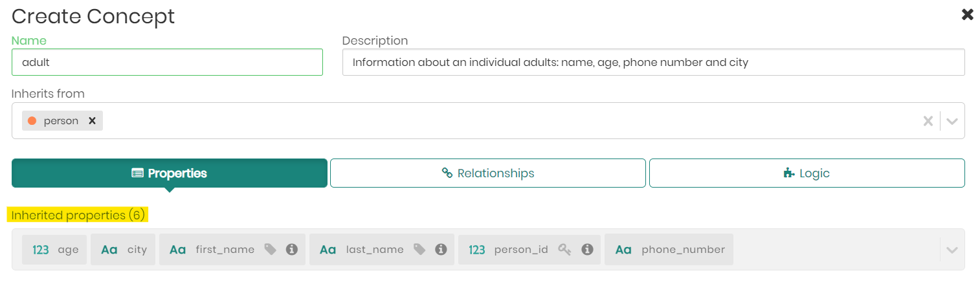Remove the person tag from Inherits from
Viewport: 980px width, 284px height.
[92, 121]
